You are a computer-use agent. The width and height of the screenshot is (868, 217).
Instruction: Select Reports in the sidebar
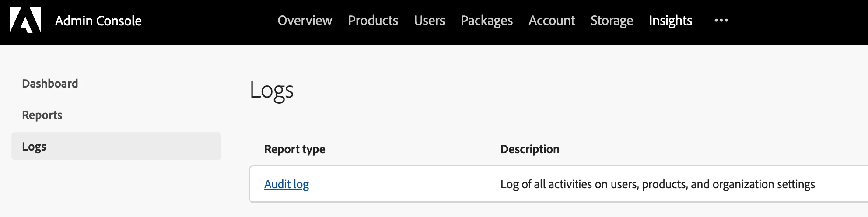(x=42, y=115)
